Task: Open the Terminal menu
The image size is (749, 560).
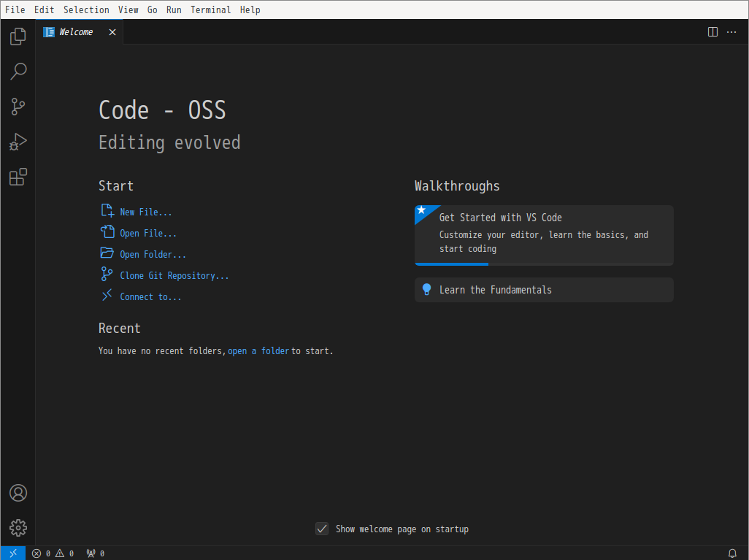Action: [211, 10]
